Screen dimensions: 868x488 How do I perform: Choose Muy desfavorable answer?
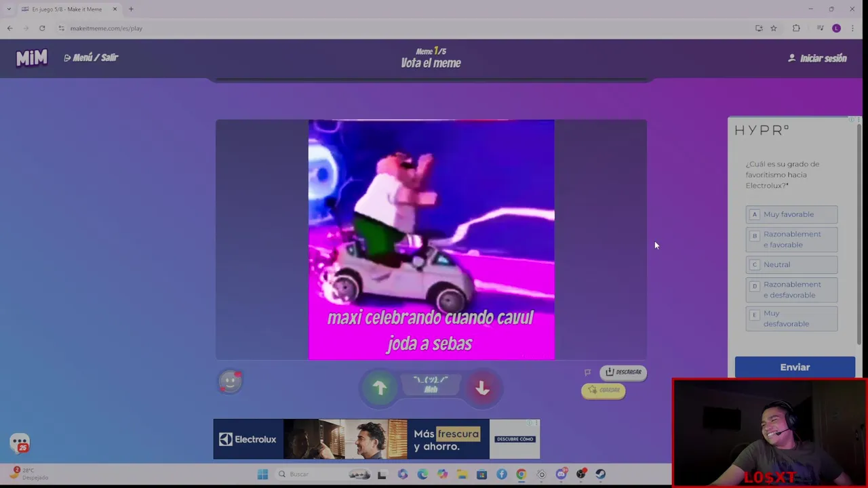click(791, 319)
